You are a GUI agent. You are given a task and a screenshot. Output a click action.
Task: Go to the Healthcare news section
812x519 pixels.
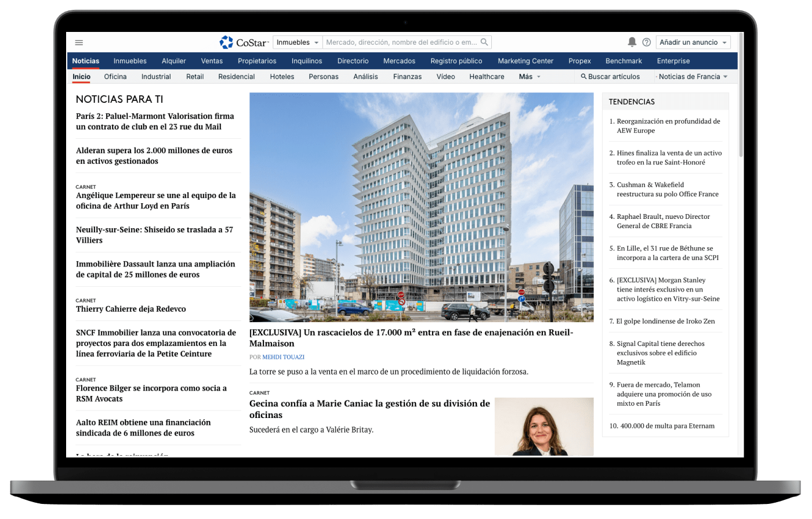pos(487,77)
